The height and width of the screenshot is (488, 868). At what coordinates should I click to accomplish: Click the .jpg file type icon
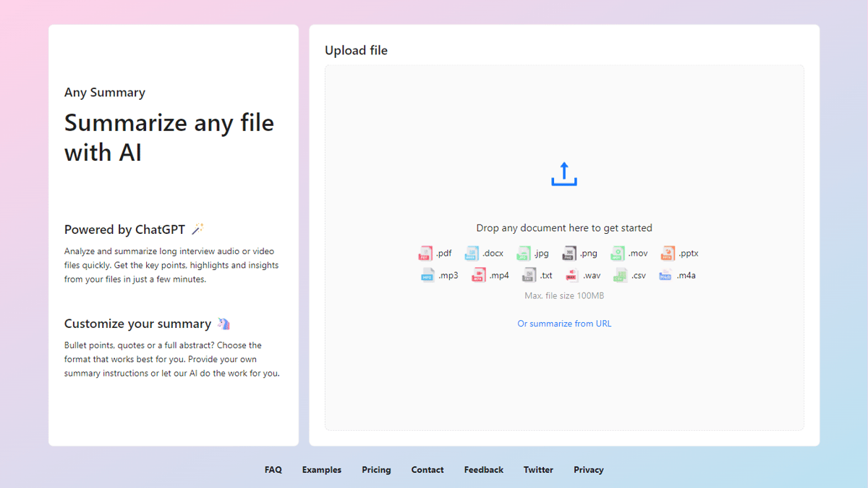click(x=523, y=253)
